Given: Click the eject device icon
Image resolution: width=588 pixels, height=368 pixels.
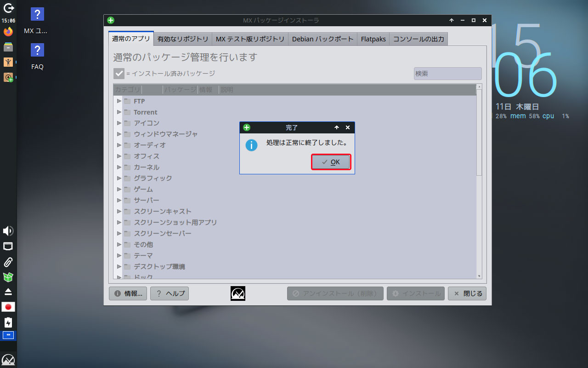Looking at the screenshot, I should (x=8, y=292).
